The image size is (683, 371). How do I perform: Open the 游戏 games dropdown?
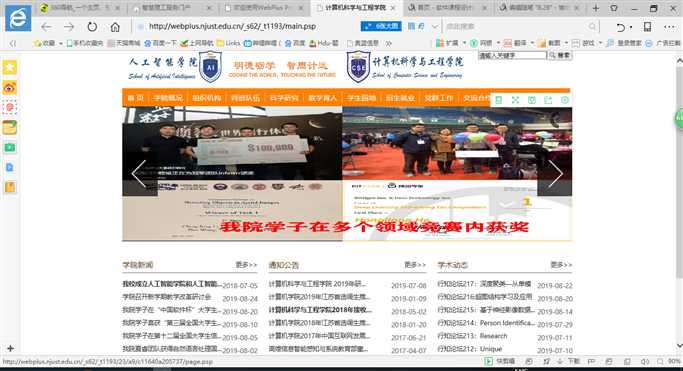pos(600,43)
